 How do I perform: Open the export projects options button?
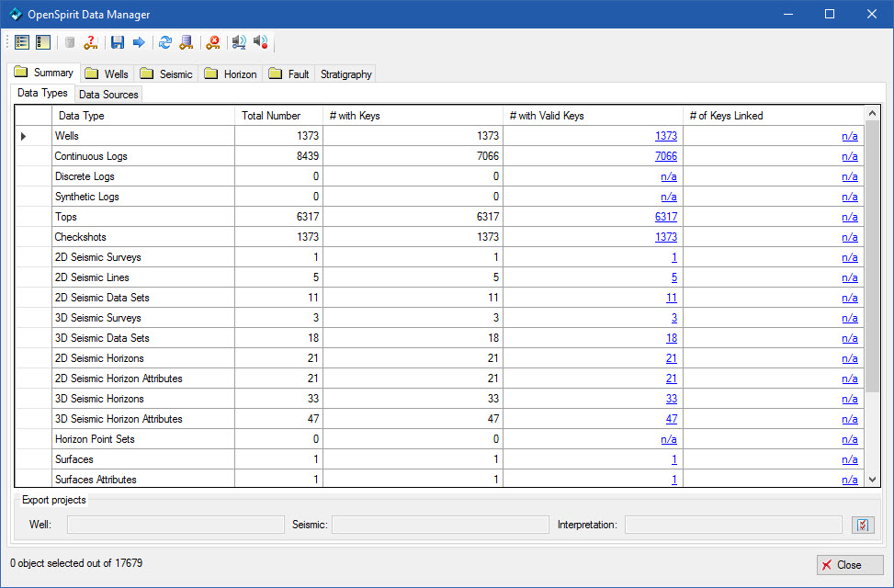pyautogui.click(x=862, y=525)
